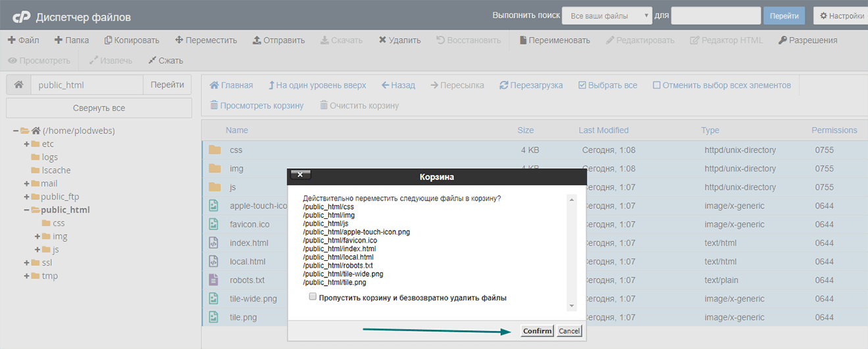
Task: Click the Разрешения permissions key icon
Action: coord(782,40)
